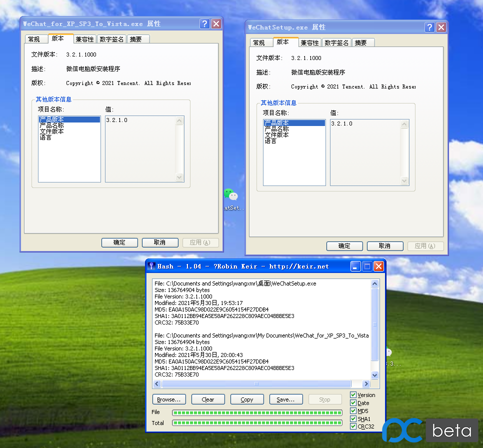The image size is (483, 448).
Task: Minimize the Hash 1.04 window
Action: click(x=355, y=266)
